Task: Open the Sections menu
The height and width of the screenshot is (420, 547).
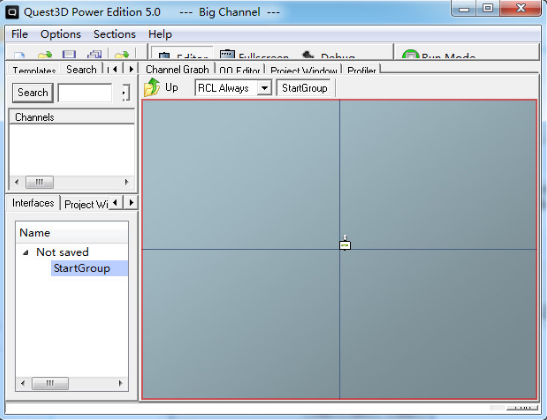Action: pos(114,34)
